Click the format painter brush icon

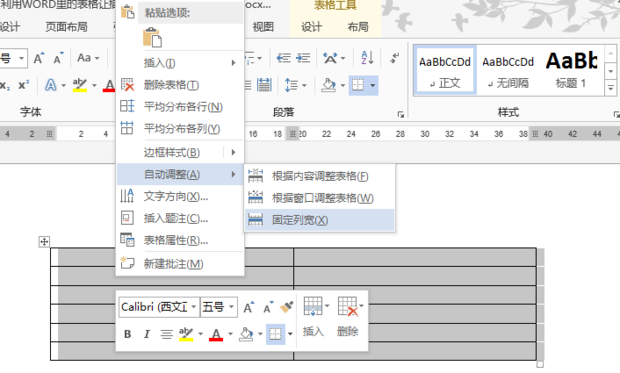click(286, 307)
